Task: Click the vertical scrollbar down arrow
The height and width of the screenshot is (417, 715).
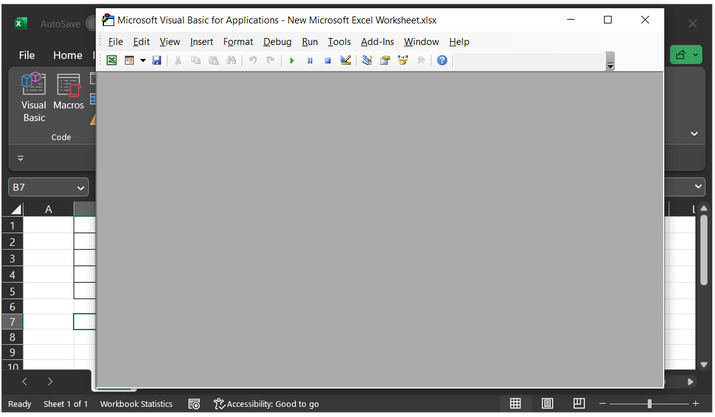Action: point(704,365)
